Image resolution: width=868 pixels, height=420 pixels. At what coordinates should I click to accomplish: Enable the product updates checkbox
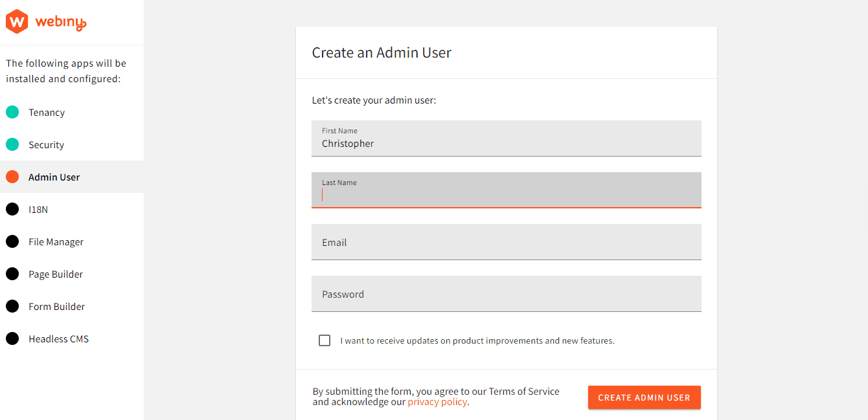point(325,340)
